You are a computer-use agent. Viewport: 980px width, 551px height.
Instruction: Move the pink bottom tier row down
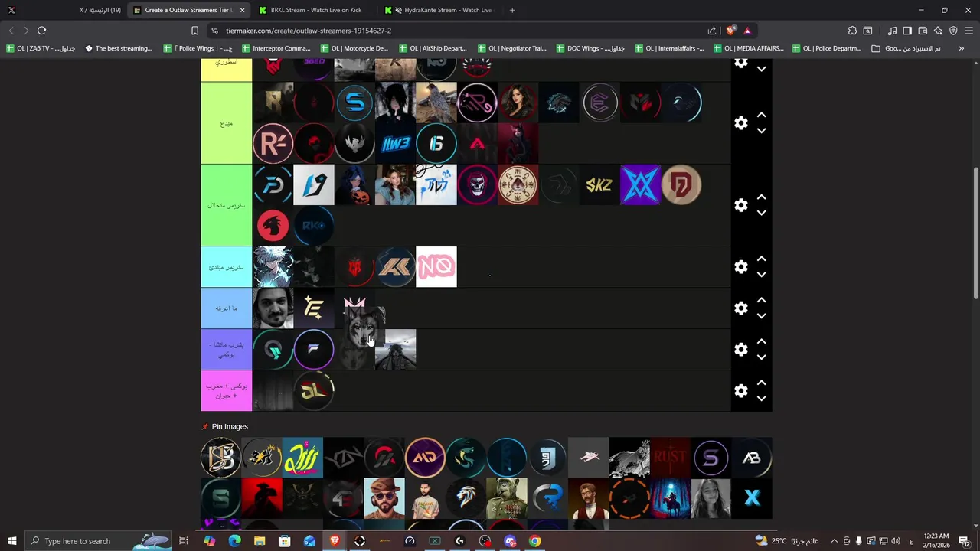coord(761,399)
